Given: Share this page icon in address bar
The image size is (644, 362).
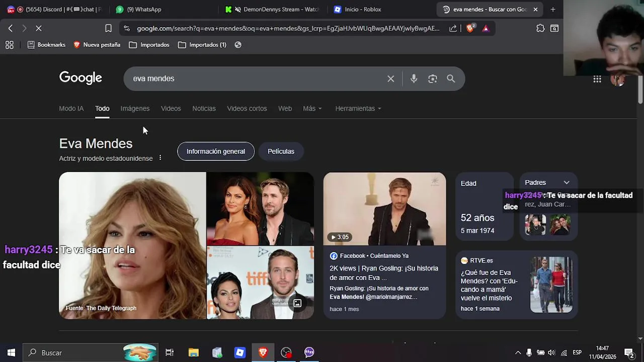Looking at the screenshot, I should coord(453,29).
